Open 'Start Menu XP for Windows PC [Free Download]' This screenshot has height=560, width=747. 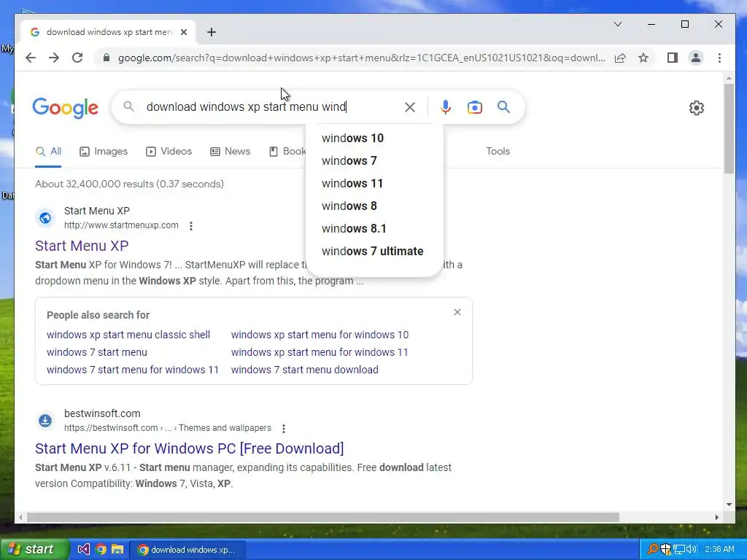[x=190, y=448]
